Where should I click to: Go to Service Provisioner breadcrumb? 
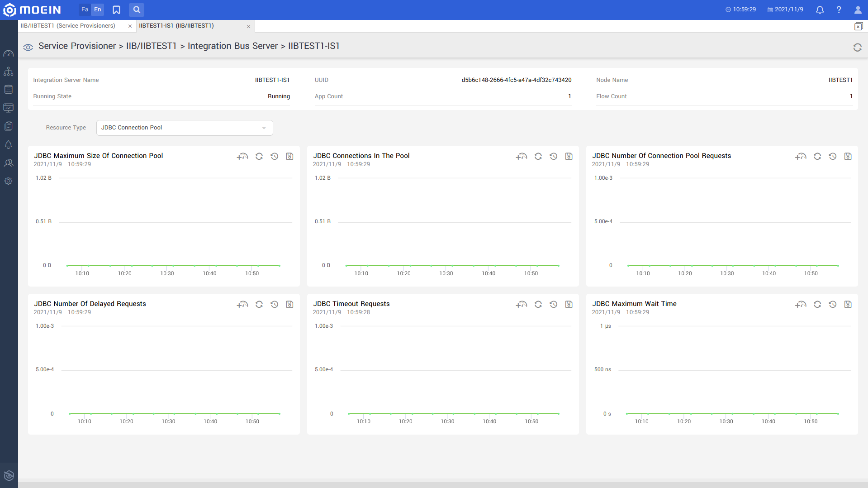[x=77, y=46]
